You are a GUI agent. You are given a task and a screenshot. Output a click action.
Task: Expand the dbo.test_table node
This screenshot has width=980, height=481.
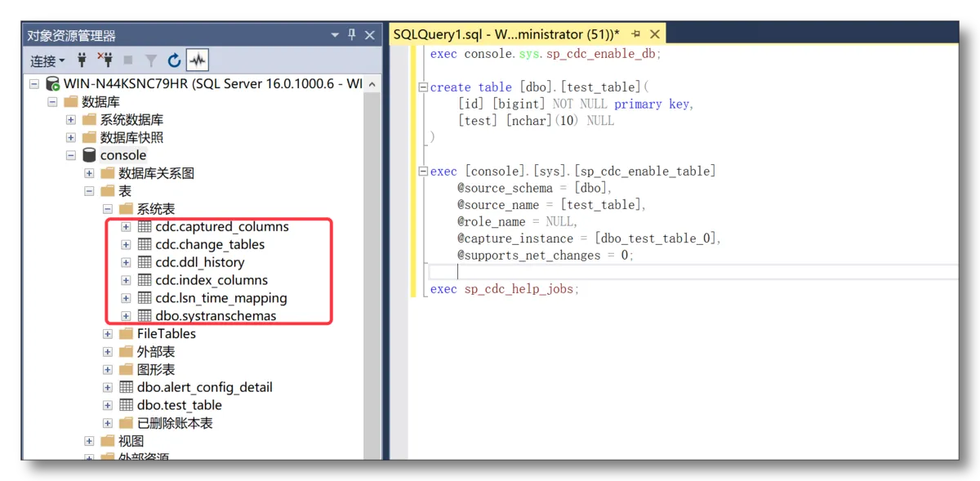(x=108, y=405)
